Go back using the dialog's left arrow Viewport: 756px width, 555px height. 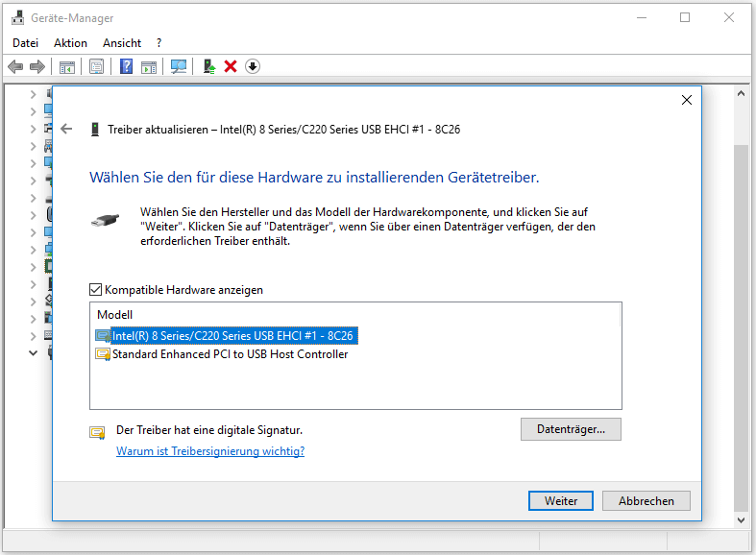click(x=66, y=129)
